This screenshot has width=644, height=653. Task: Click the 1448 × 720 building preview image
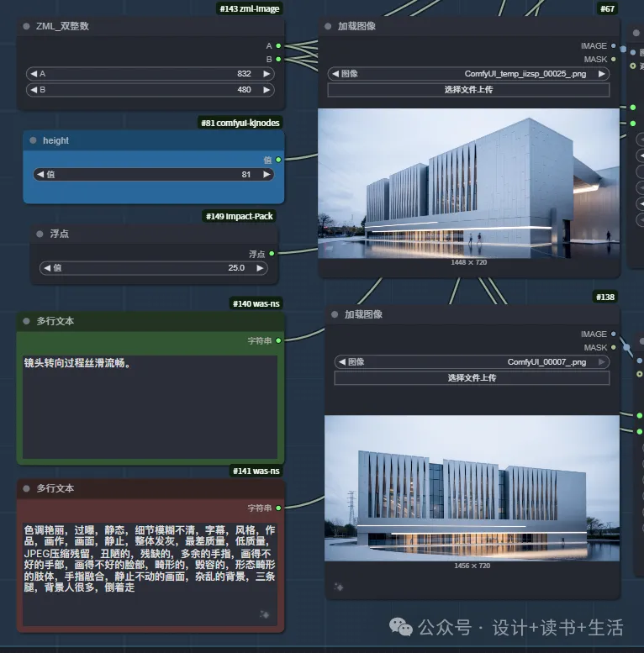tap(468, 182)
